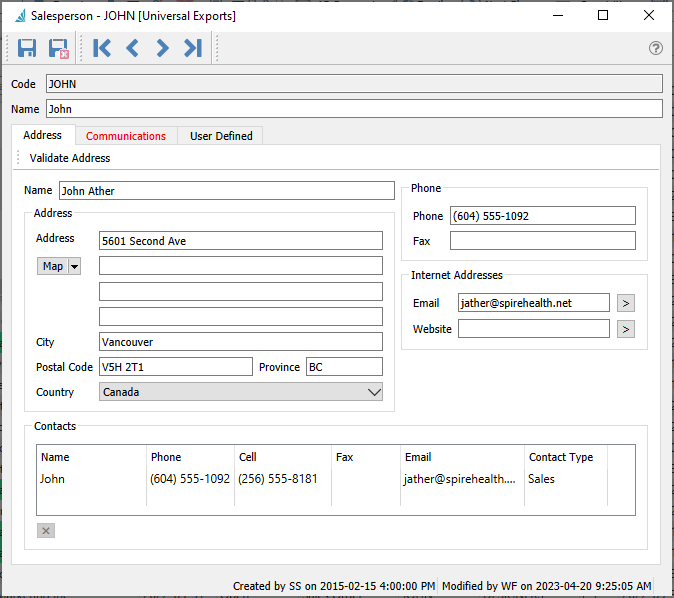Click the arrow button beside Website field
Viewport: 674px width, 598px height.
coord(625,329)
